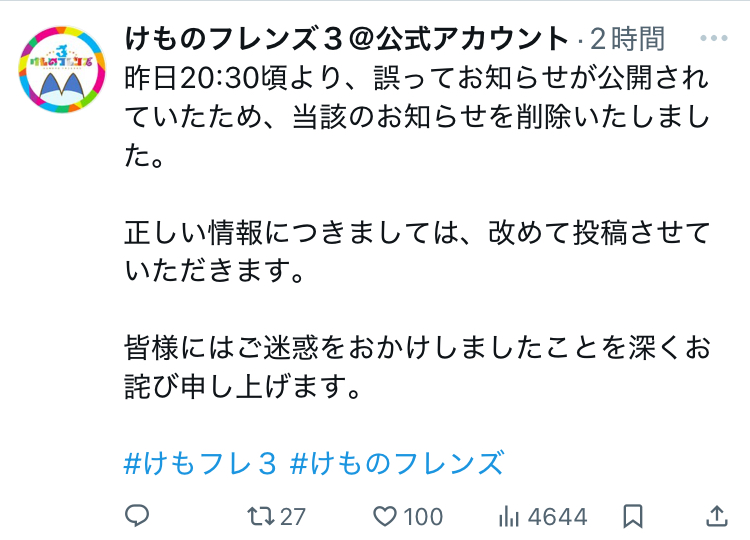Like the post with the heart icon

(x=385, y=516)
